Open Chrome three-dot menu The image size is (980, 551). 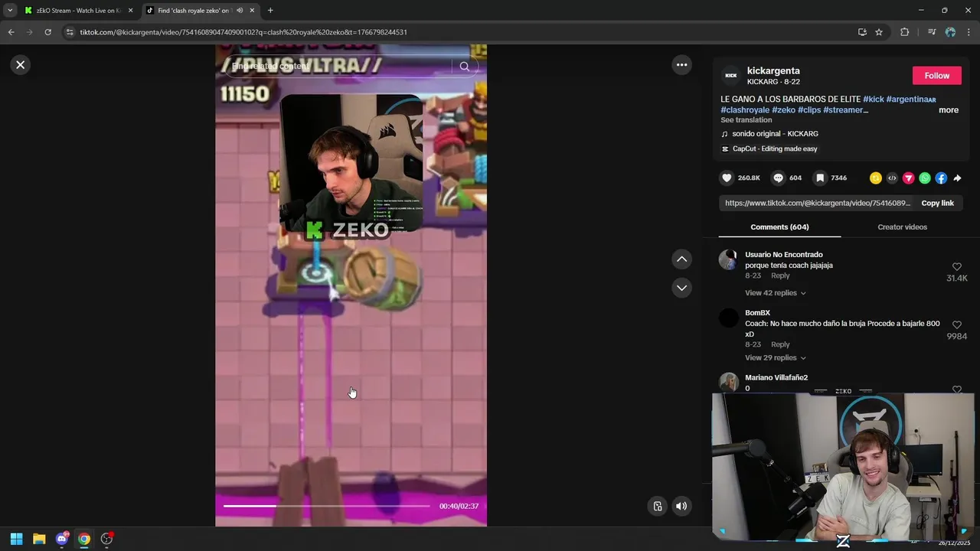click(969, 32)
